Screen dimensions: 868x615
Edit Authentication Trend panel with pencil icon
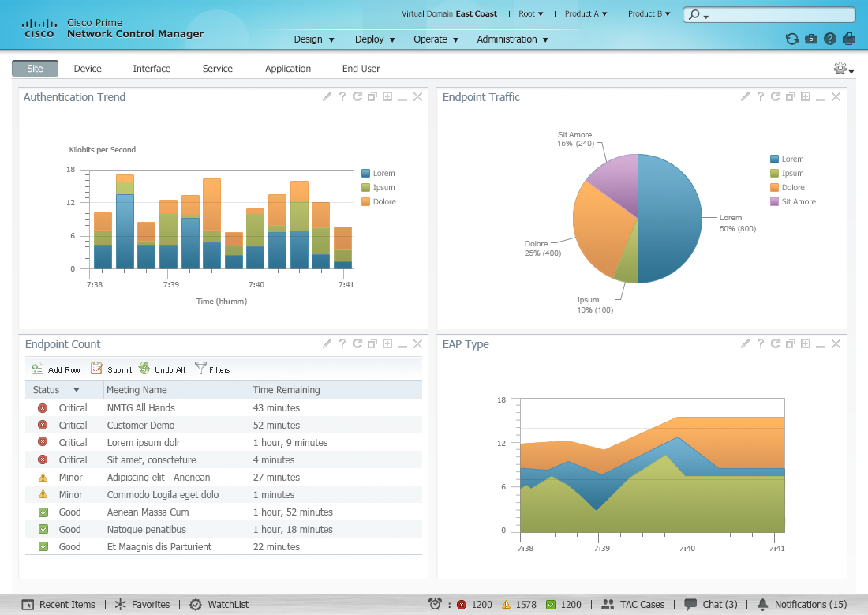327,97
